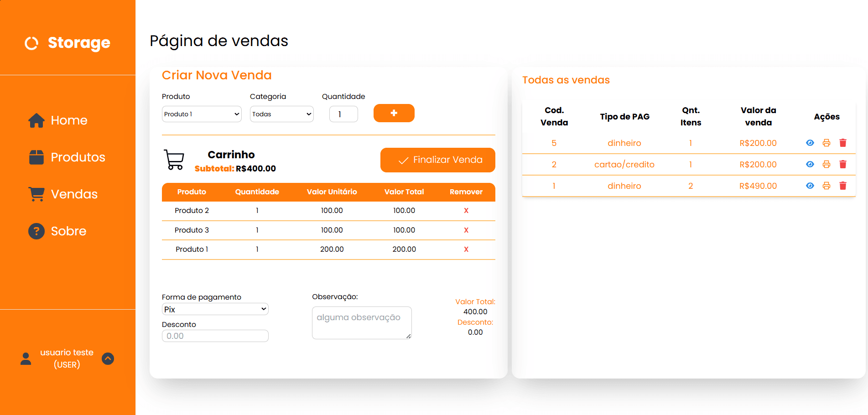Screen dimensions: 868x415
Task: Open the Home page from sidebar
Action: pyautogui.click(x=58, y=120)
